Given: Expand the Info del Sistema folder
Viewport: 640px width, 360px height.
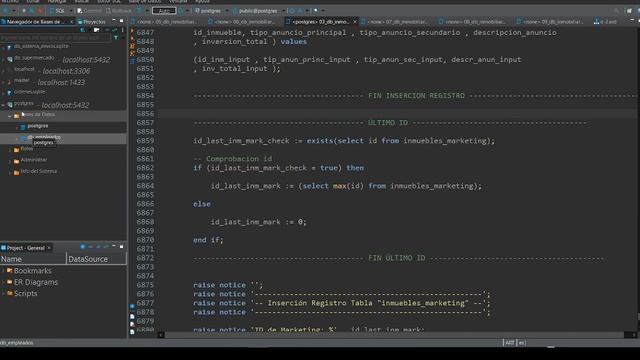Looking at the screenshot, I should click(10, 172).
